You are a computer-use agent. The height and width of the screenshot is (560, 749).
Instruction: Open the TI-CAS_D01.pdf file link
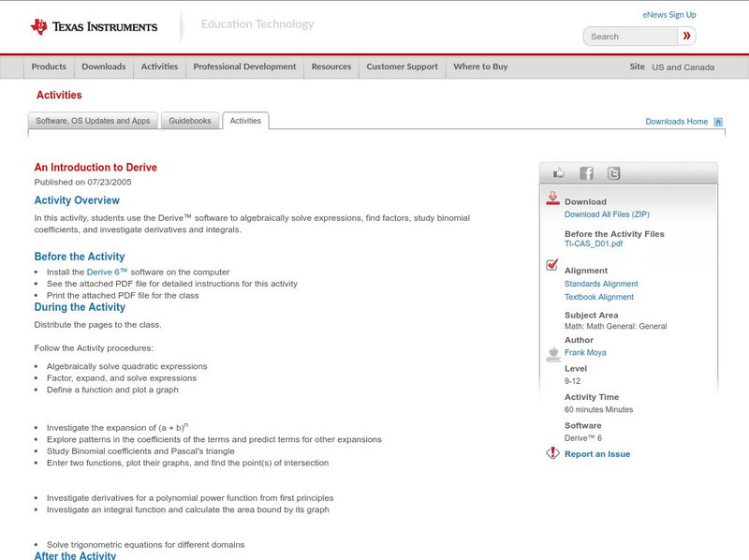coord(594,243)
